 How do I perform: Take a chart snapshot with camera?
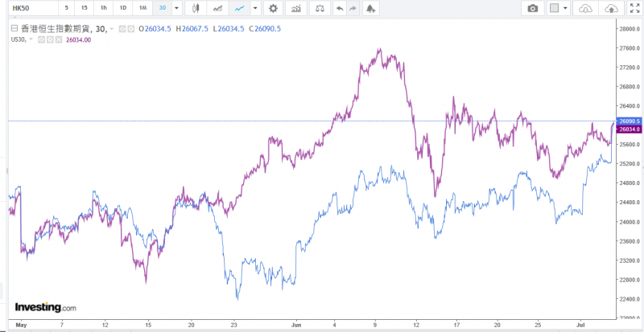click(x=532, y=8)
